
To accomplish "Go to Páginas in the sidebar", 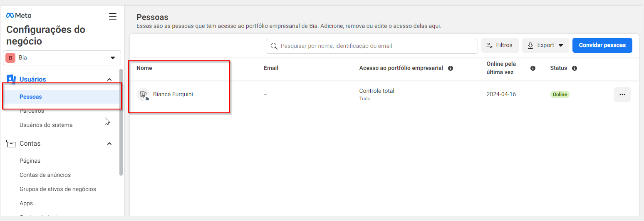I will tap(30, 161).
